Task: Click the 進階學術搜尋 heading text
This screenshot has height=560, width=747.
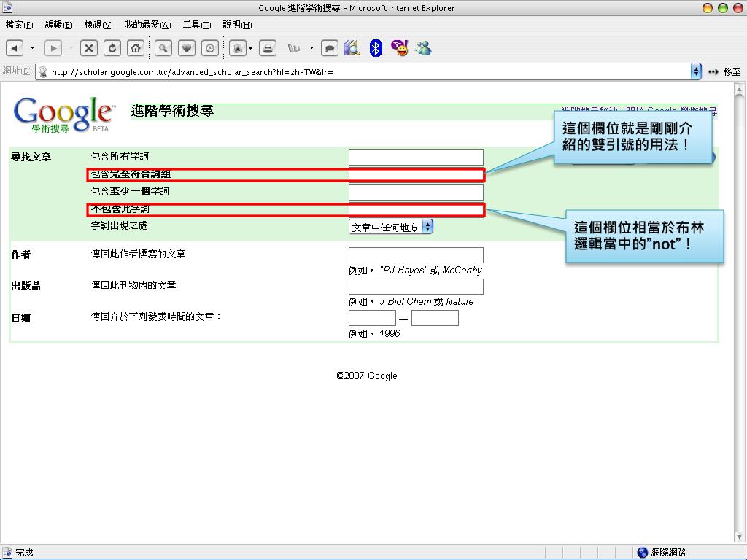Action: (x=172, y=111)
